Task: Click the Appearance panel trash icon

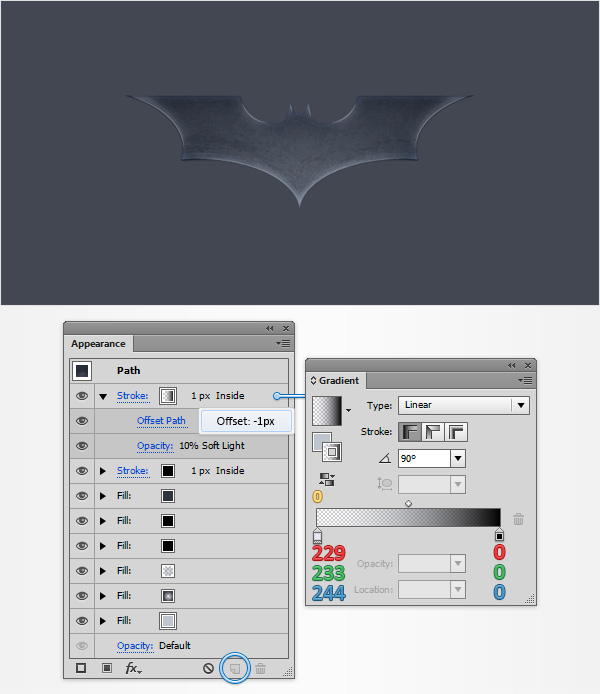Action: pos(261,668)
